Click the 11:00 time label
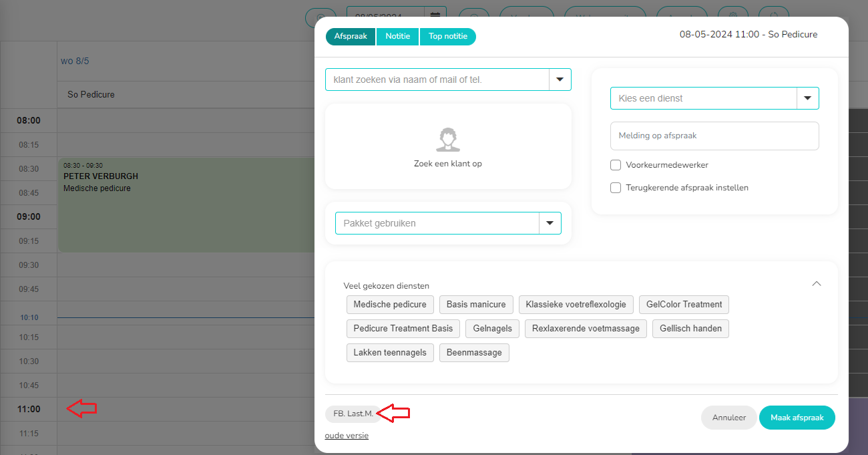 (x=29, y=410)
